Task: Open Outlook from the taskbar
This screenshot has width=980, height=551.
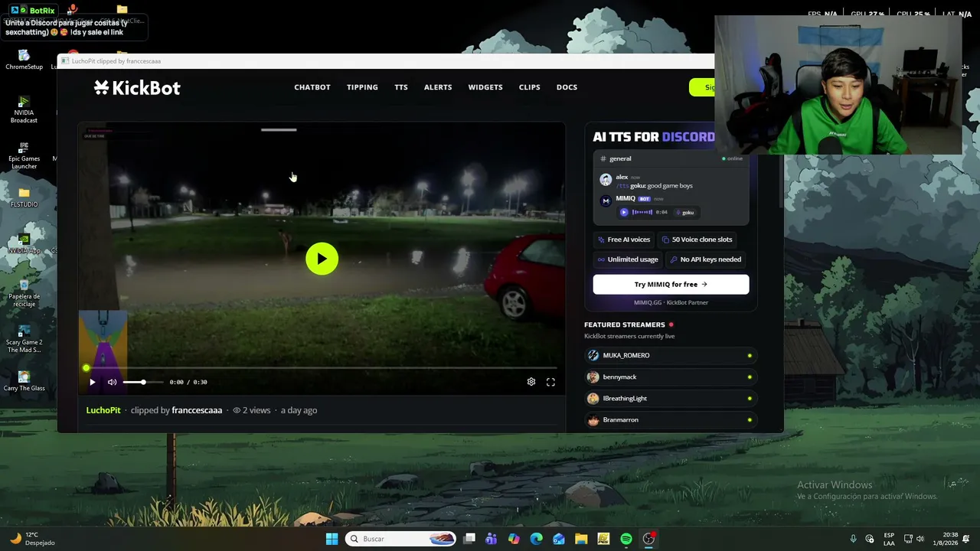Action: coord(559,539)
